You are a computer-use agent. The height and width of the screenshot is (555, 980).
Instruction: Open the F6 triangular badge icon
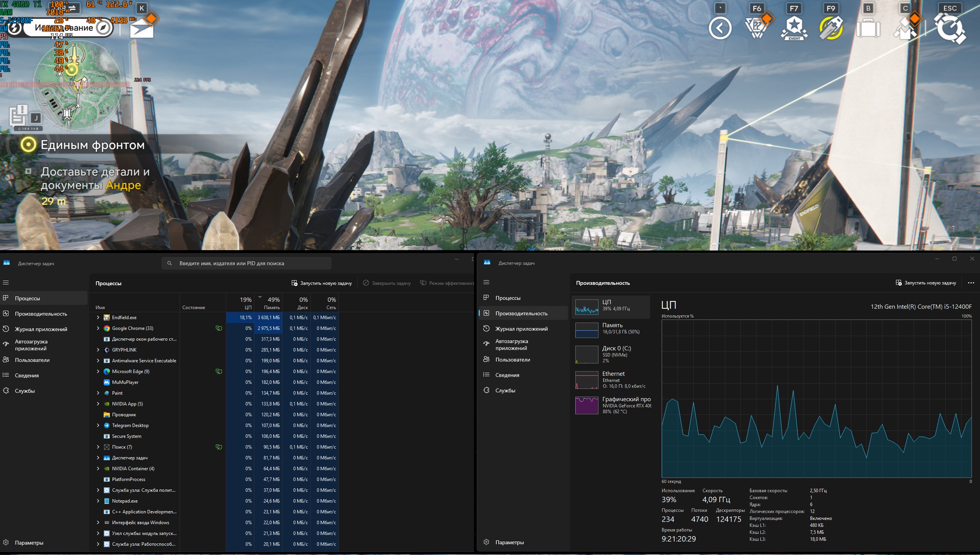tap(756, 28)
